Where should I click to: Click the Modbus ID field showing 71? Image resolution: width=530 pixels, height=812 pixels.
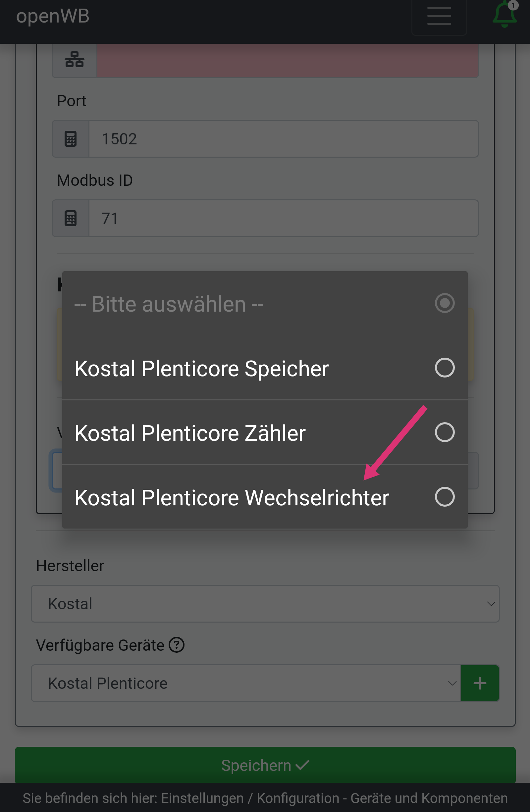[x=283, y=218]
